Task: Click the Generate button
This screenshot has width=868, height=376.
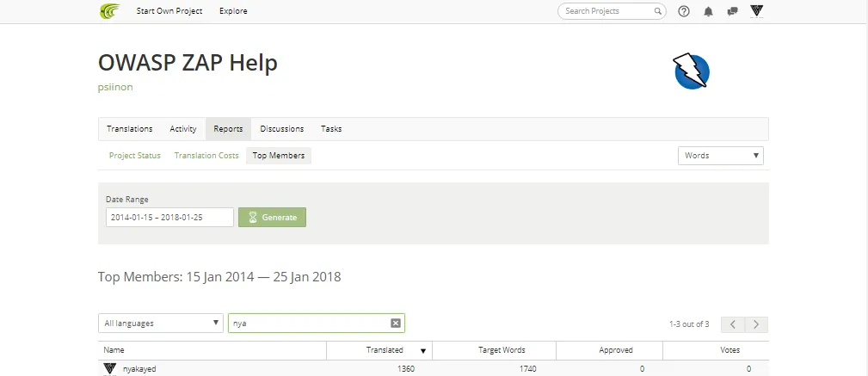Action: [273, 217]
